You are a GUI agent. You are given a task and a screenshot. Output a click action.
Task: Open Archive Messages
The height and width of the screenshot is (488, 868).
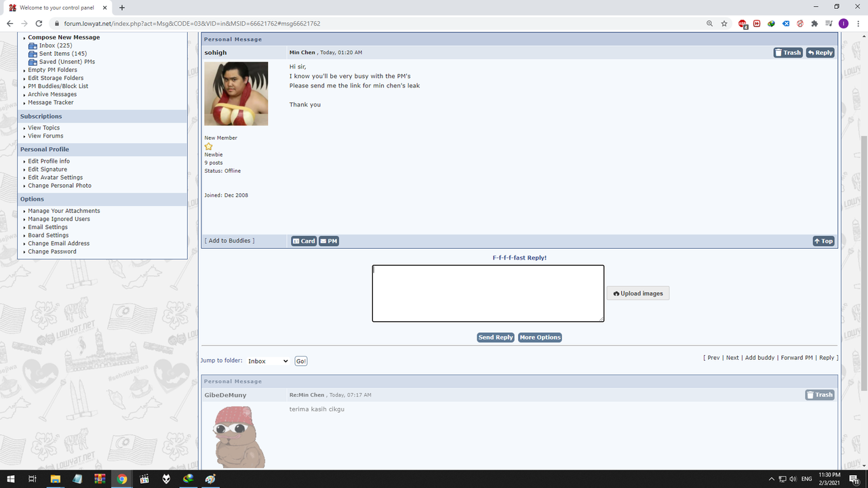(52, 94)
